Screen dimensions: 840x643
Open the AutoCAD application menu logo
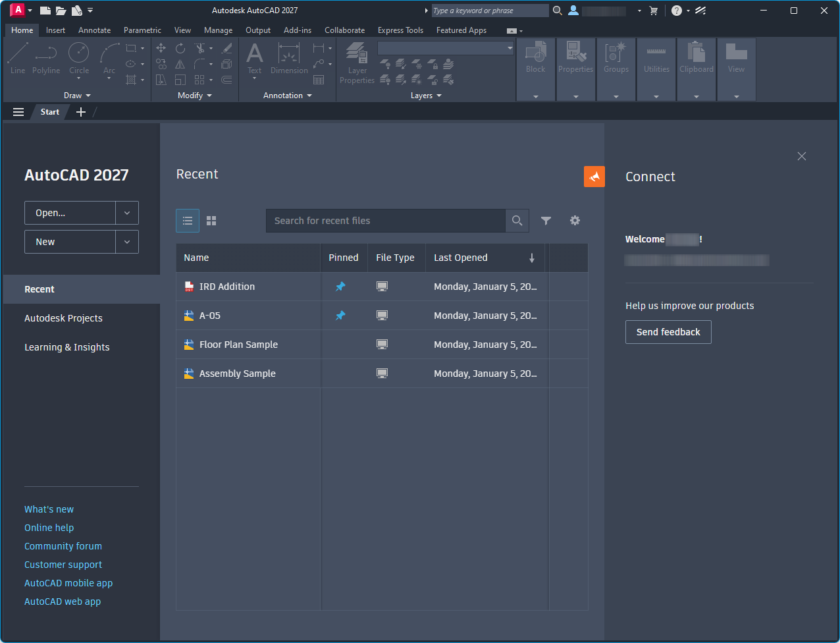[18, 10]
